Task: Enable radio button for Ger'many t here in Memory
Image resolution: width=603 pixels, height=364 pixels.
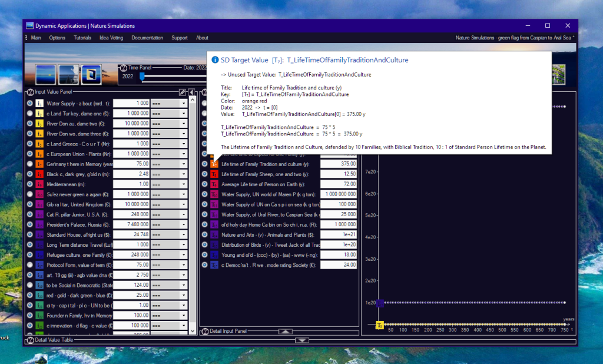Action: pos(29,164)
